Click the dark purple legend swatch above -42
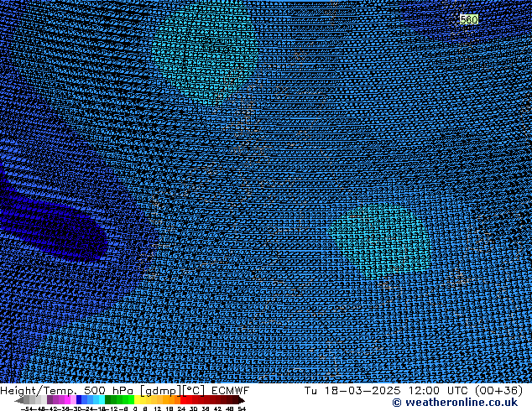 tap(50, 400)
